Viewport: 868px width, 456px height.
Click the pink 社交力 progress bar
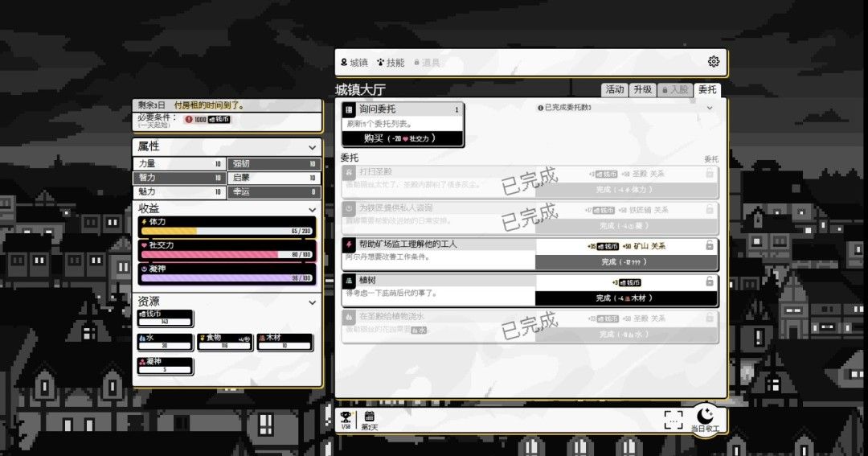click(227, 255)
